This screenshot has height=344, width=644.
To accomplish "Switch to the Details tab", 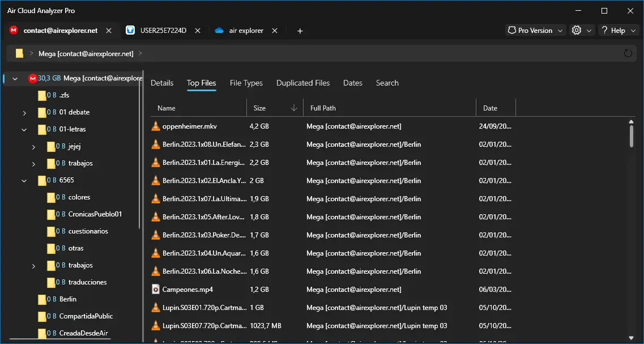I will pyautogui.click(x=162, y=83).
